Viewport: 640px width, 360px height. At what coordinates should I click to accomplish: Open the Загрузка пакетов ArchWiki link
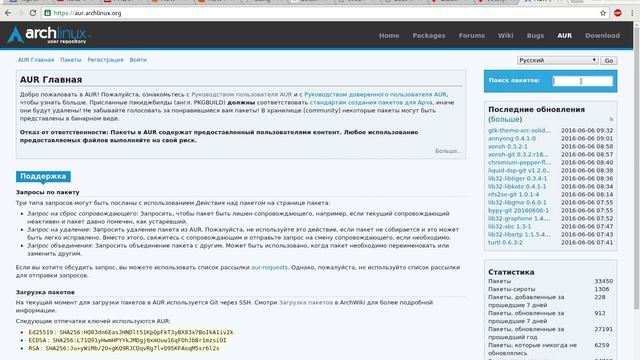coord(306,302)
